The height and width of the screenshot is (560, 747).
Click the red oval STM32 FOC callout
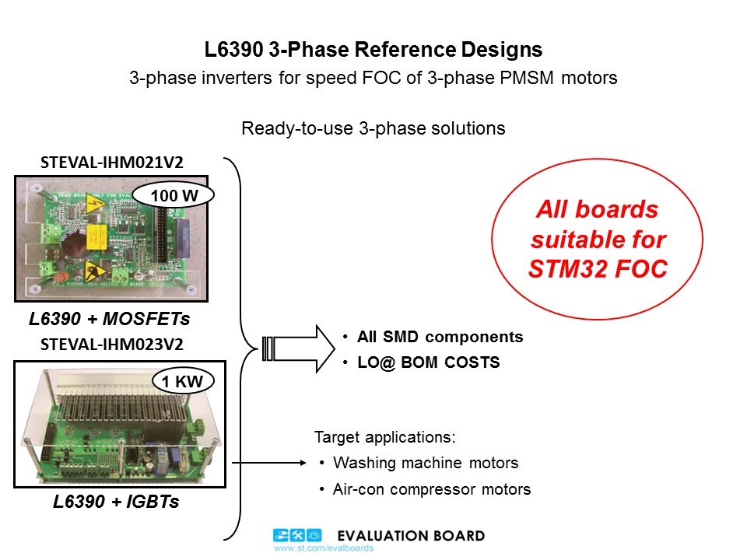pyautogui.click(x=597, y=240)
